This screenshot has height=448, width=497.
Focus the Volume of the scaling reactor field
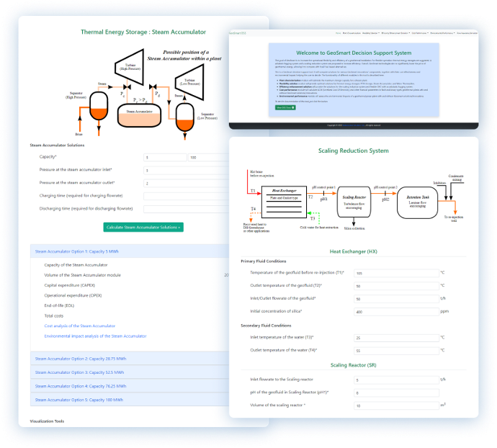tap(396, 406)
